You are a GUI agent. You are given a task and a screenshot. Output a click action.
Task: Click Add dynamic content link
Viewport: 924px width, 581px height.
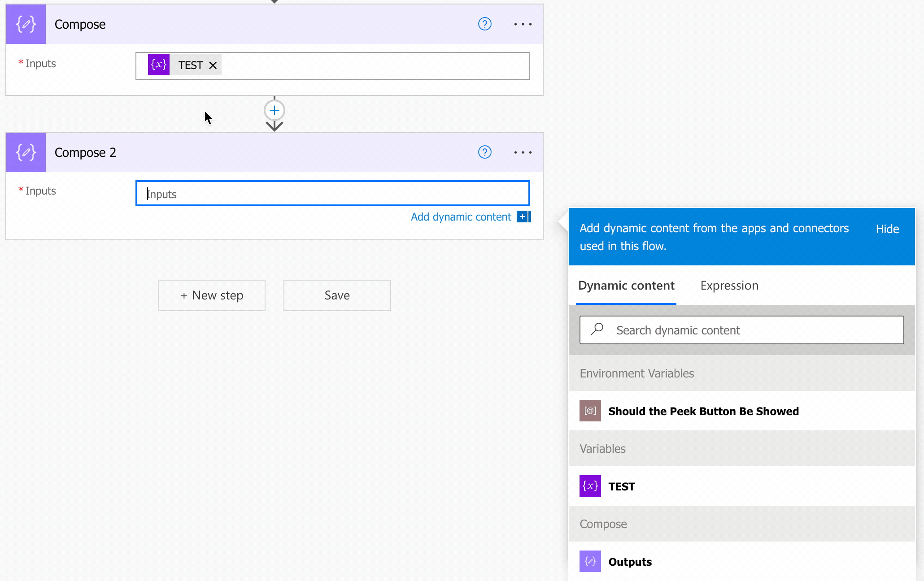coord(461,217)
